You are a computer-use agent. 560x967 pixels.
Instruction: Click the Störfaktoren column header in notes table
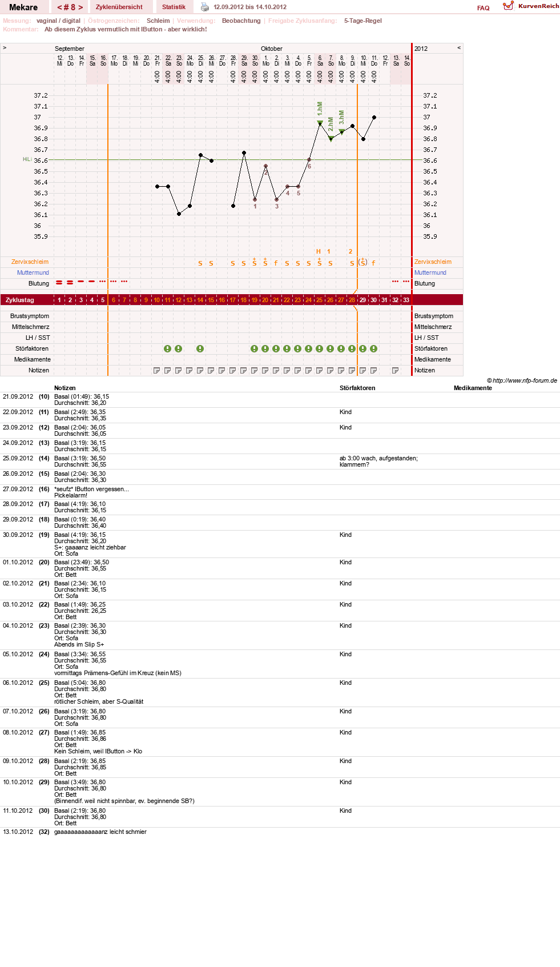(x=357, y=388)
